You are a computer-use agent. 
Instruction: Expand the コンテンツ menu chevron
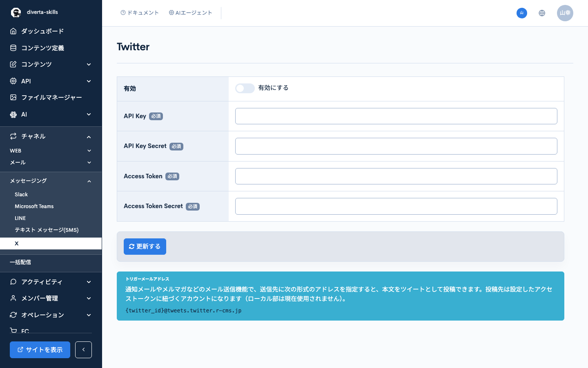[x=89, y=65]
